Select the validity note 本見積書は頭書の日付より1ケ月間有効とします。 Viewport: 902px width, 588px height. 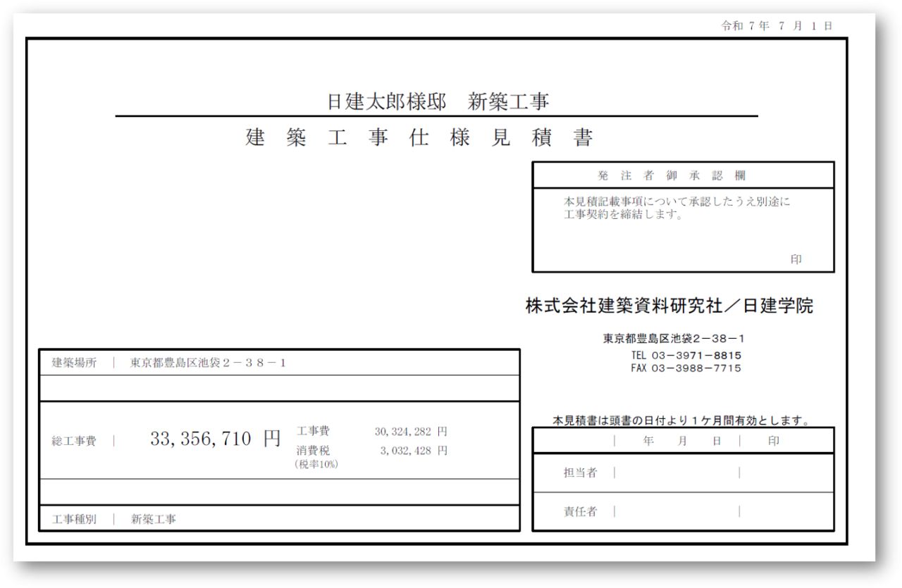(681, 421)
